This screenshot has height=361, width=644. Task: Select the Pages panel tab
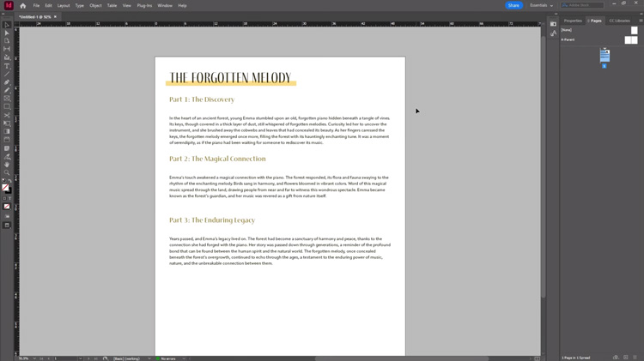click(595, 21)
